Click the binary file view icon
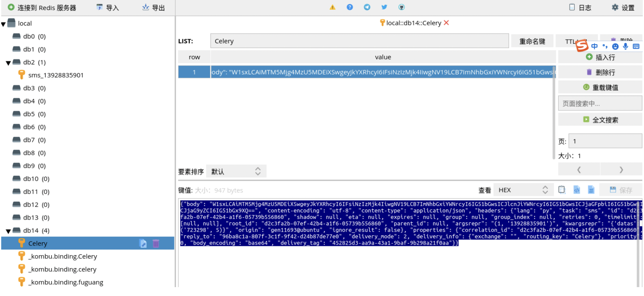 click(591, 190)
